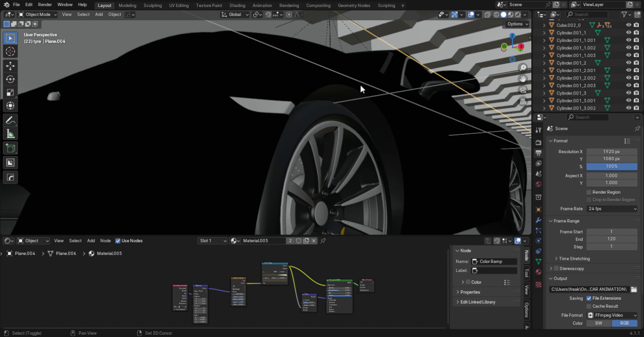Open the Tool properties tab
The image size is (644, 337).
(538, 130)
